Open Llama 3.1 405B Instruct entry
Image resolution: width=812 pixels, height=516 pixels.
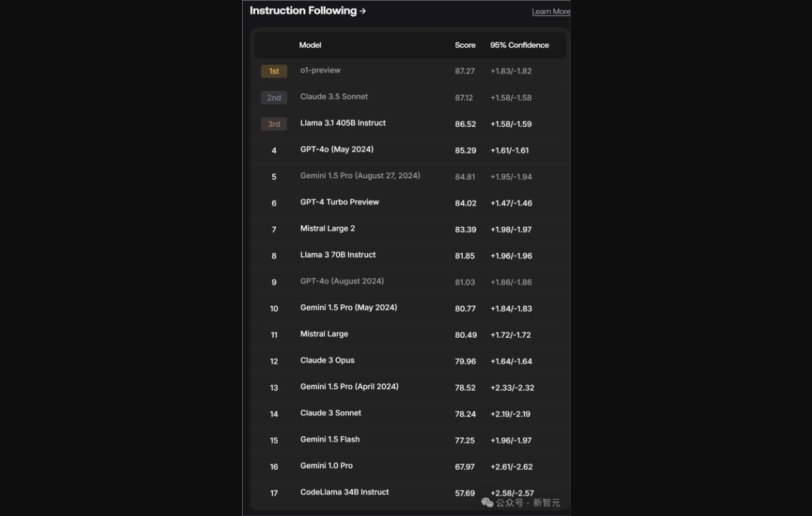click(x=343, y=123)
